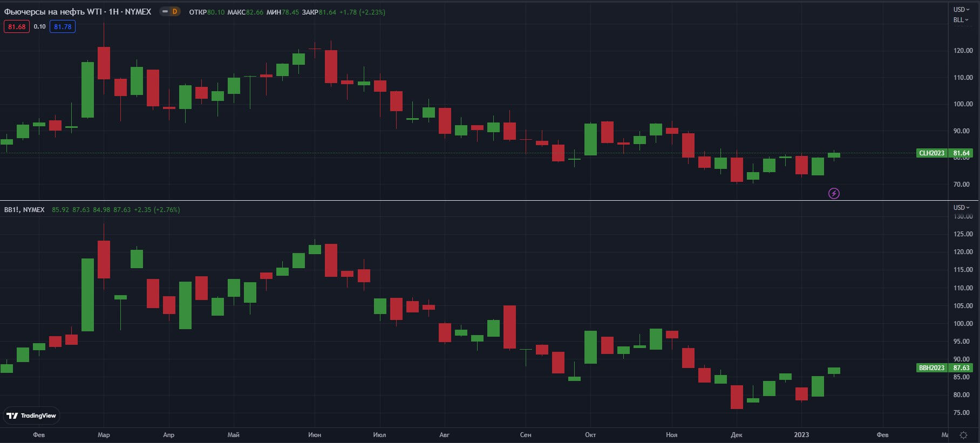This screenshot has width=980, height=443.
Task: Click 2023 on the time axis
Action: tap(801, 435)
